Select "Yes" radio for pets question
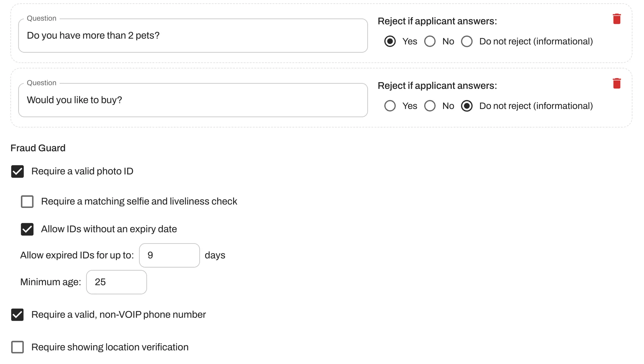This screenshot has width=644, height=364. [390, 41]
